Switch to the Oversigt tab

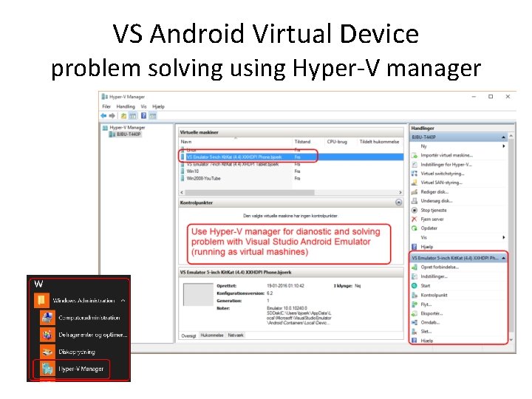click(x=188, y=335)
